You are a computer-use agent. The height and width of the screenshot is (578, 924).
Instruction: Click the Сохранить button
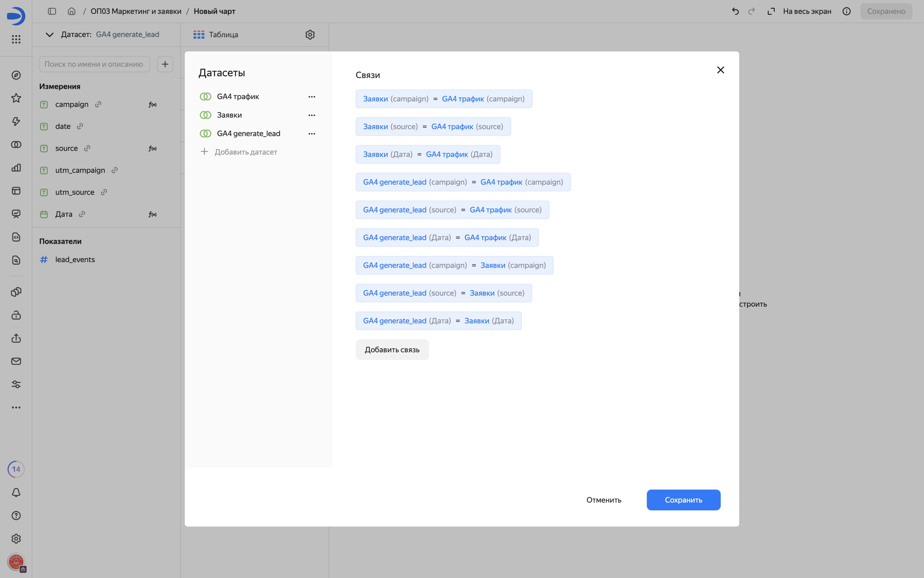(x=683, y=500)
